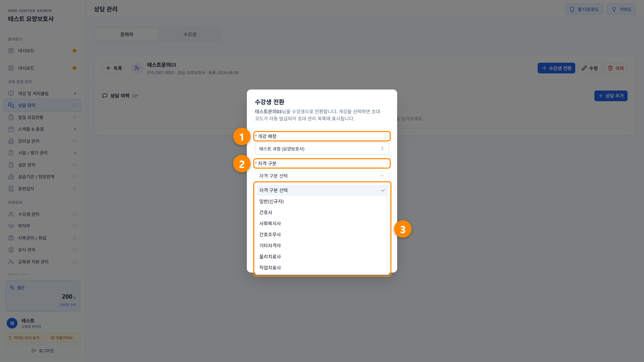This screenshot has height=362, width=644.
Task: Click the 학적부 graduation cap icon
Action: 11,226
